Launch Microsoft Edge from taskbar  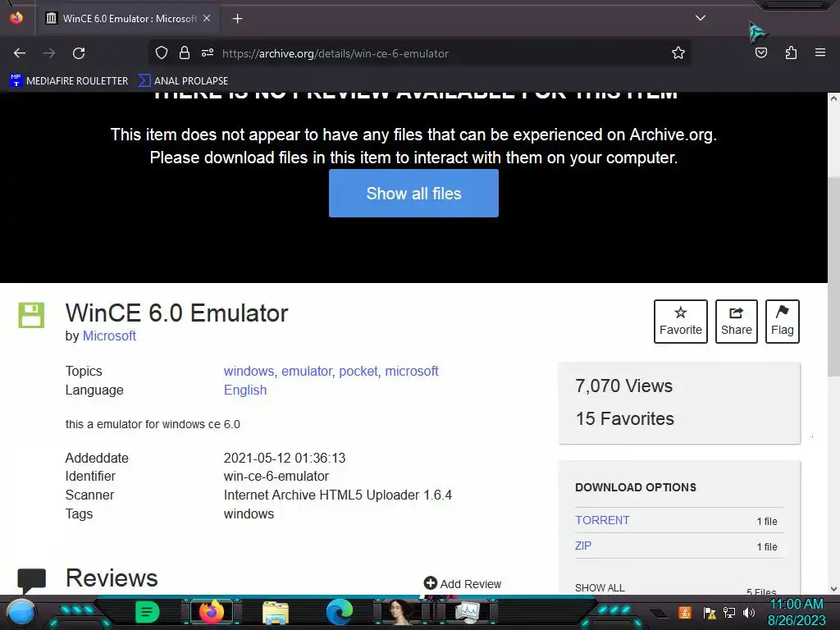pos(340,612)
